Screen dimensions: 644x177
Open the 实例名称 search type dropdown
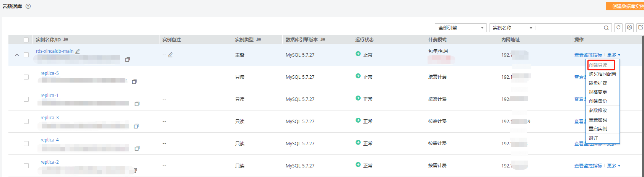(x=512, y=28)
